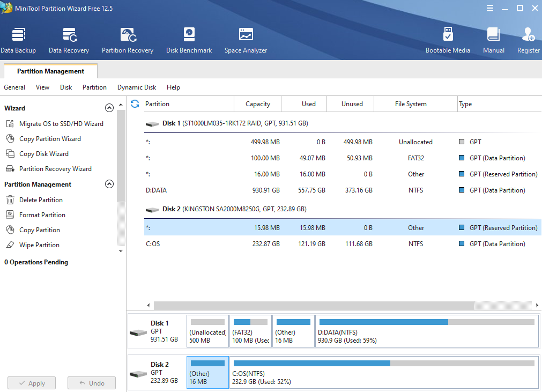The image size is (542, 392).
Task: Refresh the partition list with the reload icon
Action: coord(135,103)
